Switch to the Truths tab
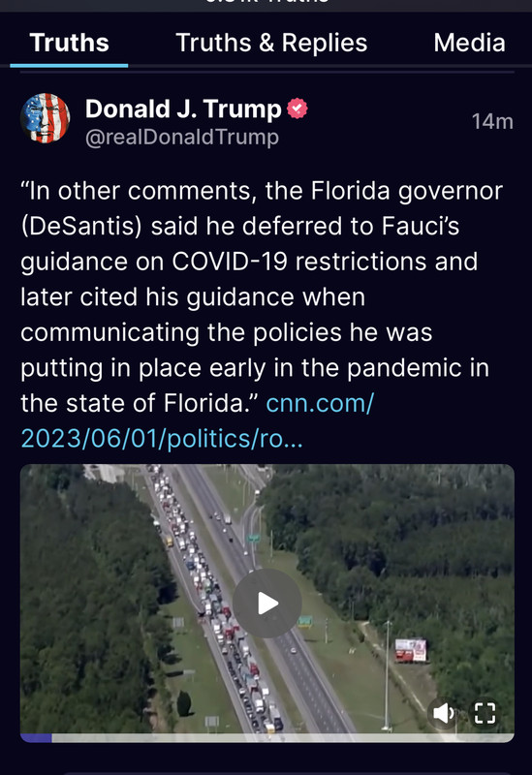Image resolution: width=532 pixels, height=775 pixels. (x=69, y=43)
